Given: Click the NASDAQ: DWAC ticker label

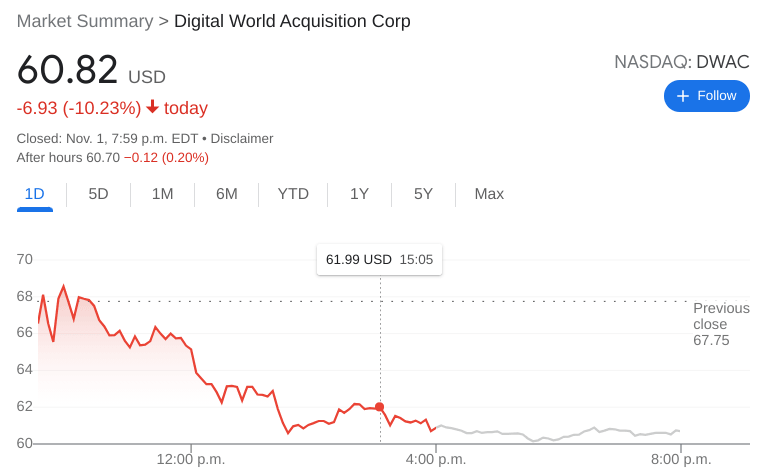Looking at the screenshot, I should (x=681, y=62).
